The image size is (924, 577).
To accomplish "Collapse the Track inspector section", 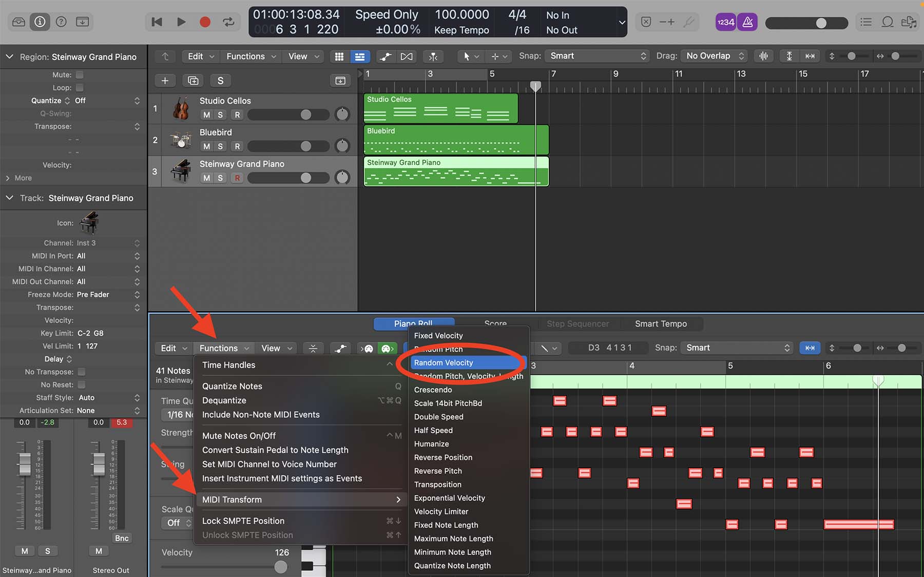I will tap(9, 198).
